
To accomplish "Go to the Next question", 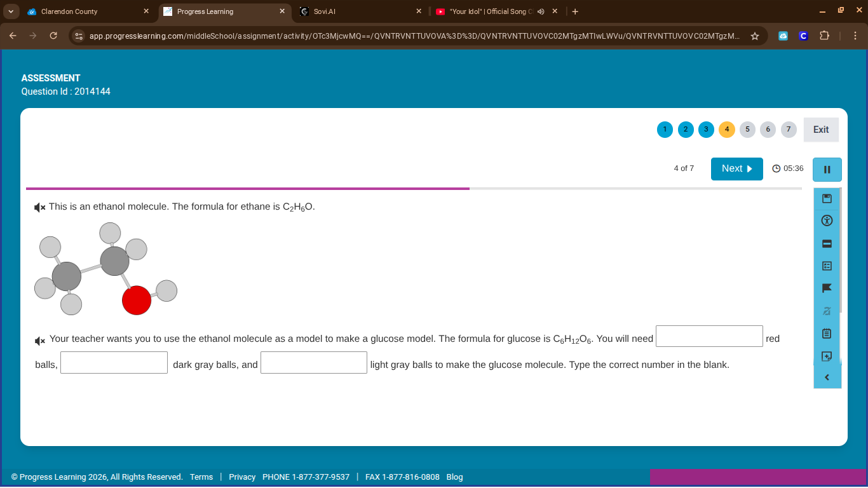I will (x=736, y=168).
